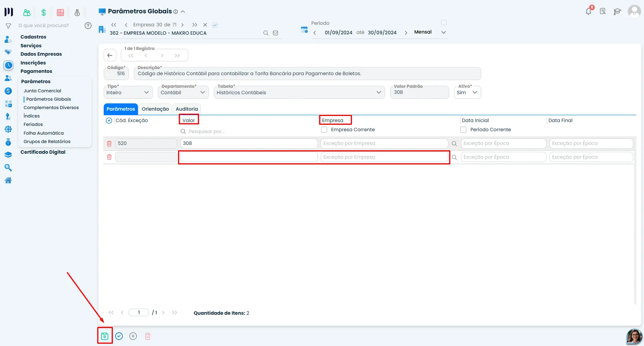Switch to the Orientação tab

coord(155,109)
